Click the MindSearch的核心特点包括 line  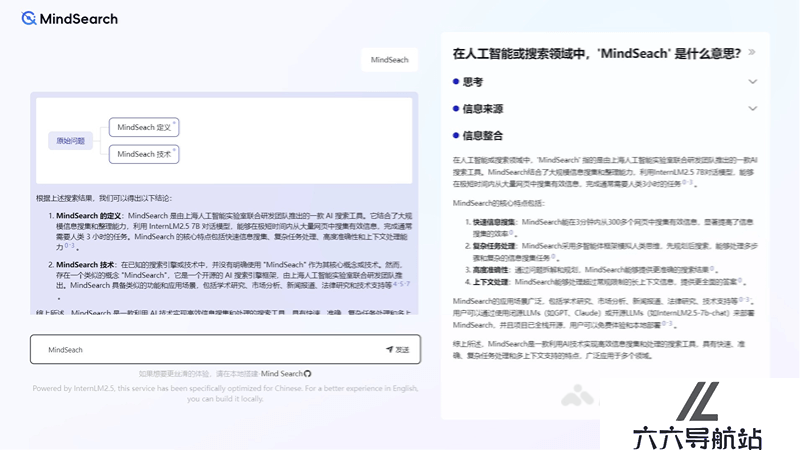click(x=498, y=203)
